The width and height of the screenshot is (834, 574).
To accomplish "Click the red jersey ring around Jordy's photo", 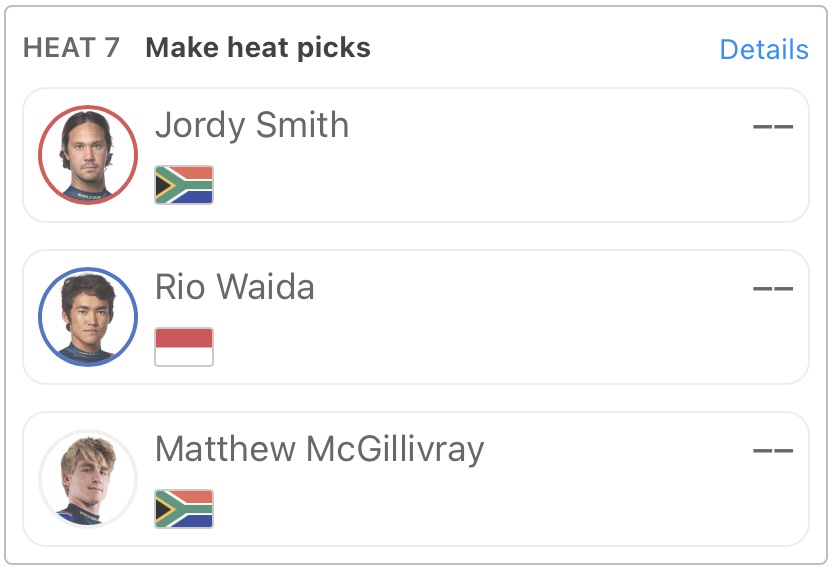I will point(41,155).
